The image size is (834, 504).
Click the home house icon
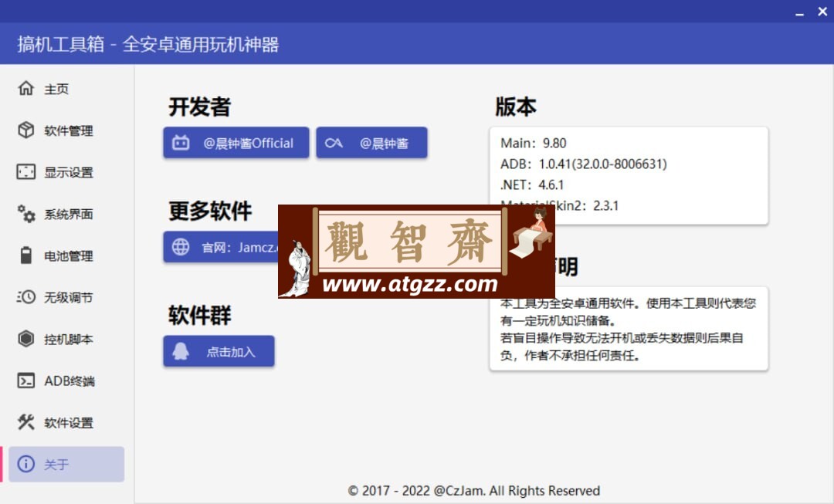(x=25, y=88)
